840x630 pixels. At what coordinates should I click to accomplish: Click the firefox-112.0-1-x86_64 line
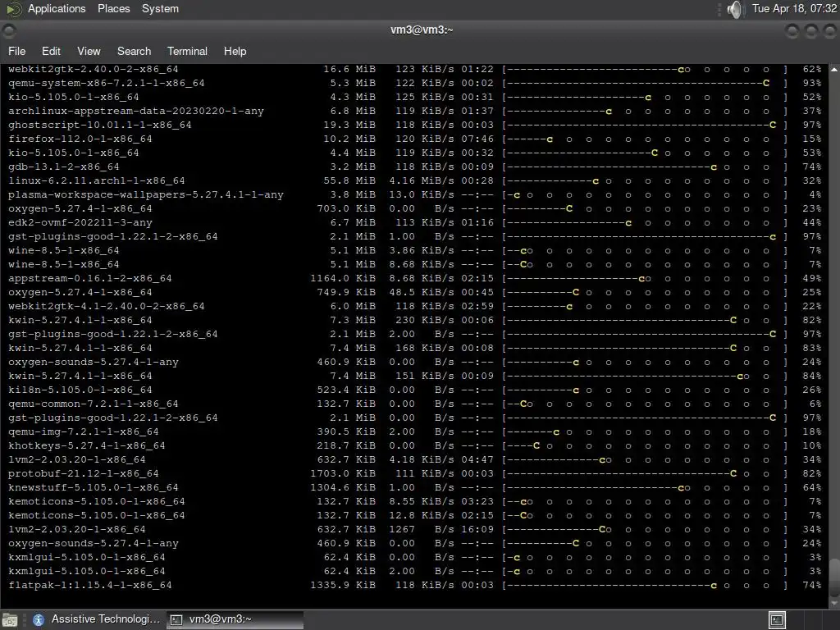point(414,139)
